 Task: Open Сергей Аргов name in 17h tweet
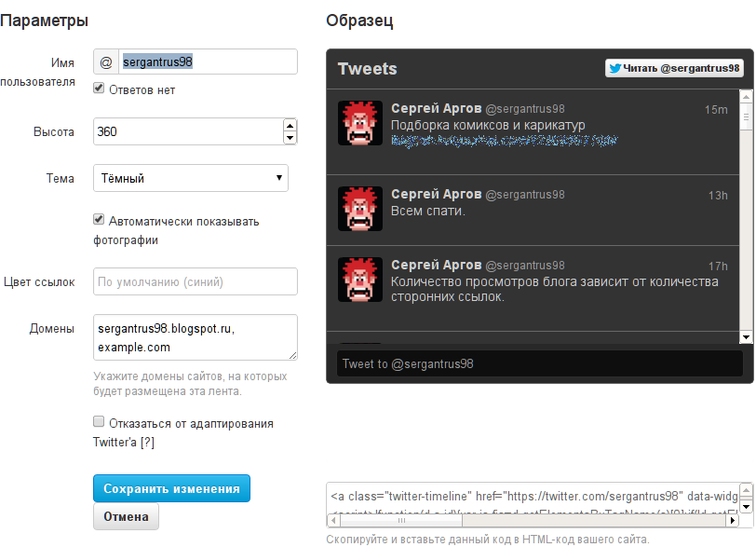tap(437, 265)
